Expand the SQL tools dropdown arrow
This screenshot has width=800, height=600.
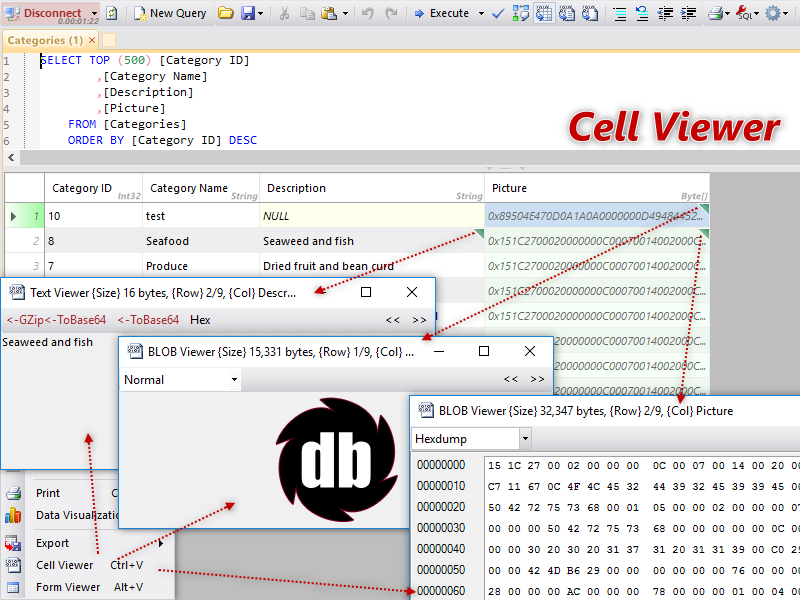[757, 14]
